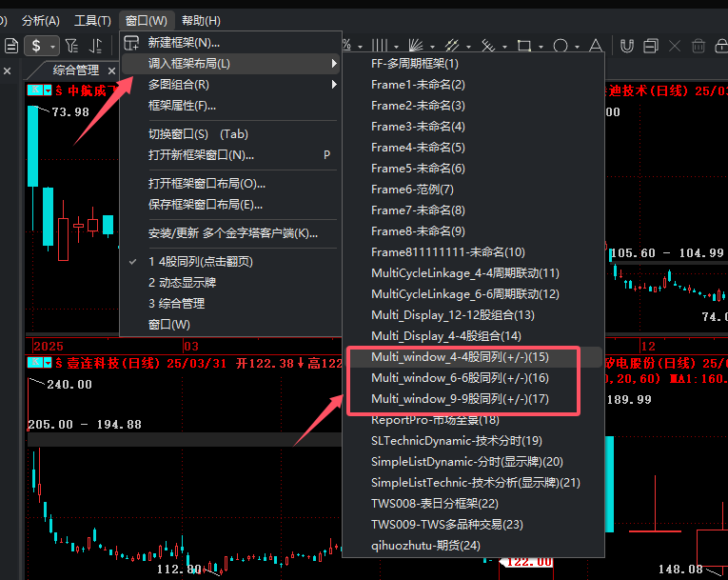
Task: Load Multi_window_6-6股同列(+/-)(16)
Action: pos(474,378)
